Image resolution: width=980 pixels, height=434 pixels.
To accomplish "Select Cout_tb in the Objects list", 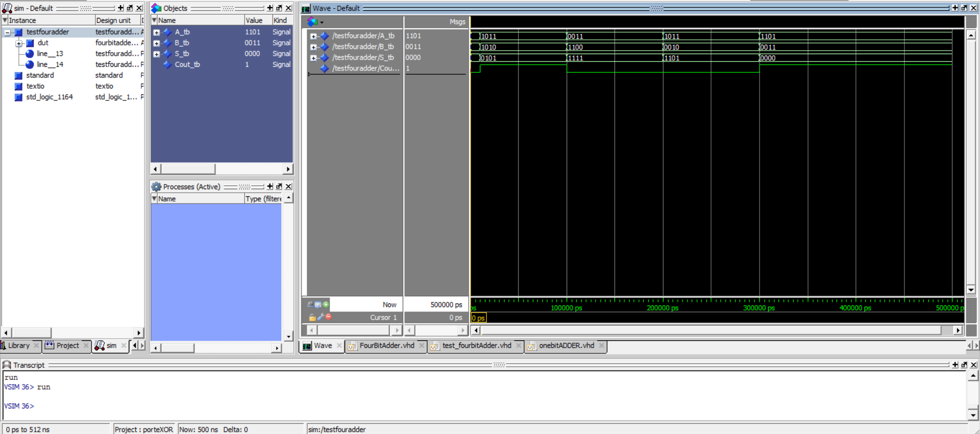I will coord(187,64).
